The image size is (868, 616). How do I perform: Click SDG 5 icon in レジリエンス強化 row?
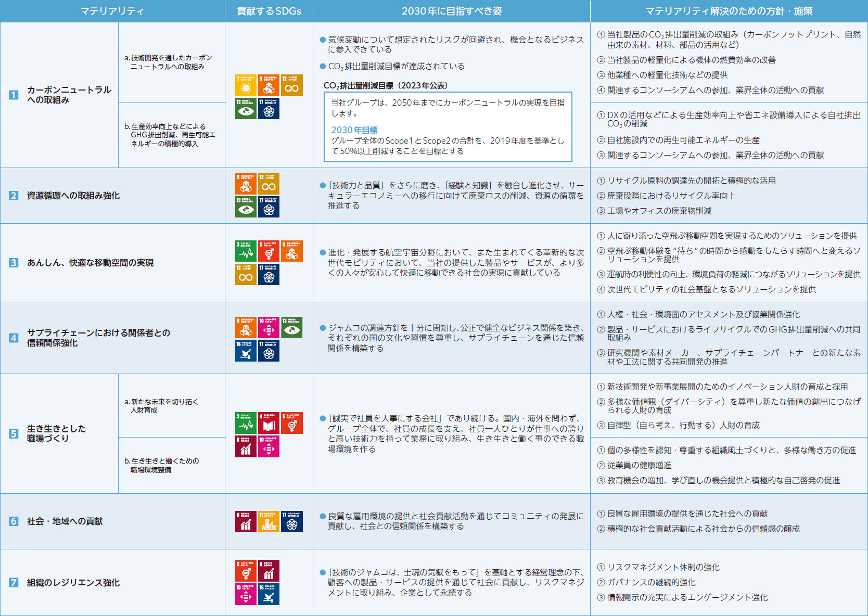click(246, 571)
